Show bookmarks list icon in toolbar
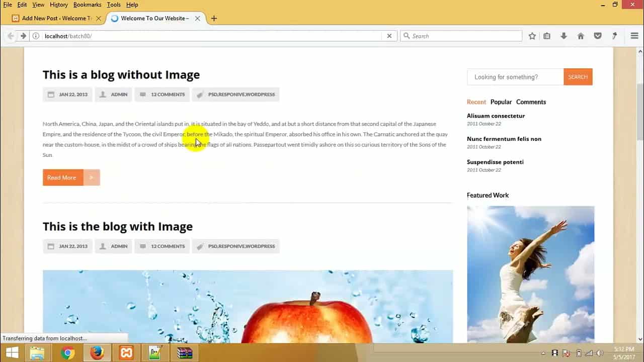Screen dimensions: 644x362 [x=547, y=36]
